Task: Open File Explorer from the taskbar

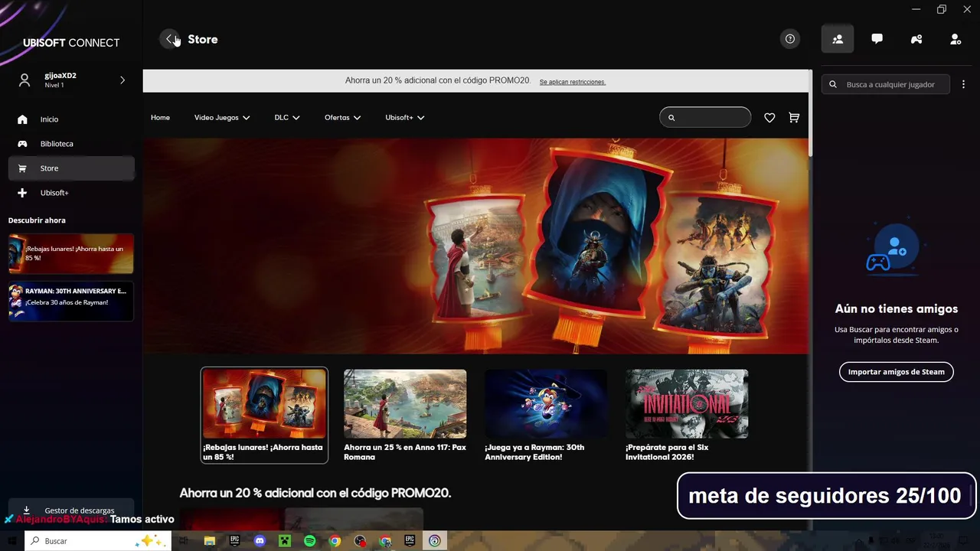Action: tap(209, 541)
